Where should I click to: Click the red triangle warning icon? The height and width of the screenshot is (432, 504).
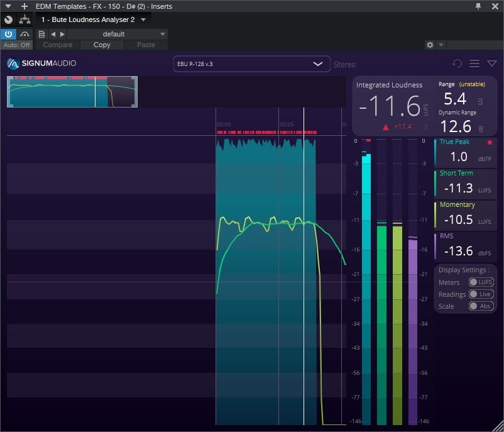(x=386, y=127)
